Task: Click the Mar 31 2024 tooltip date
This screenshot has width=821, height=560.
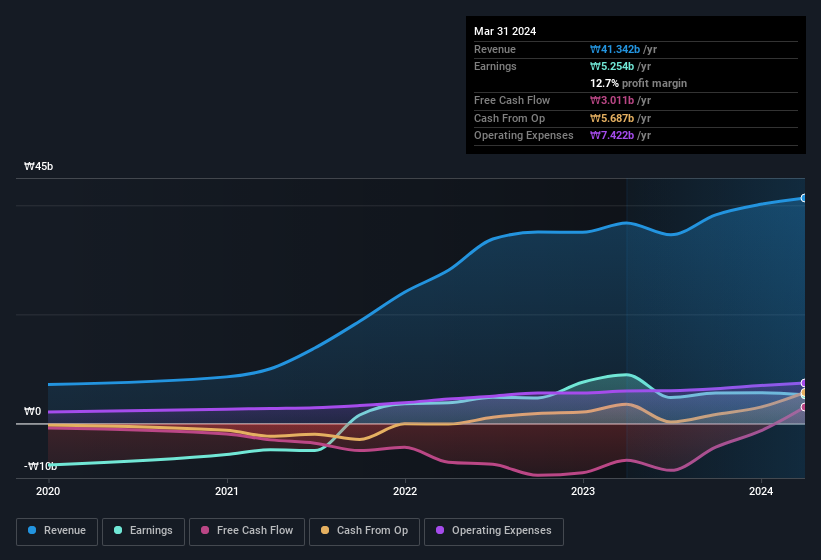Action: coord(505,31)
